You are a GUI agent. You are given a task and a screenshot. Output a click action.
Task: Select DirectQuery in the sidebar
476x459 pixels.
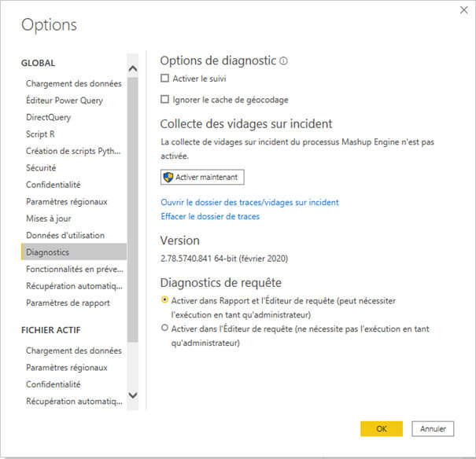coord(73,117)
